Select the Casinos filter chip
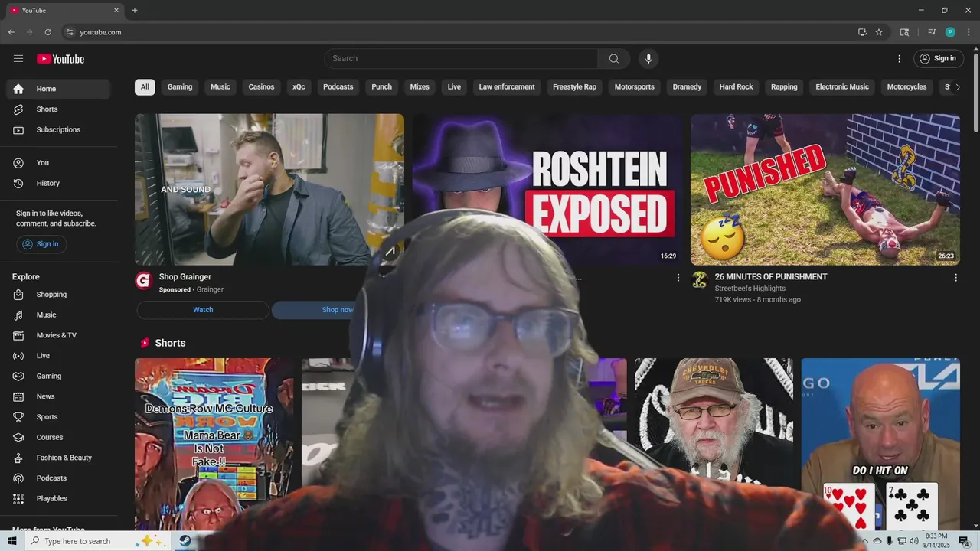 coord(261,87)
